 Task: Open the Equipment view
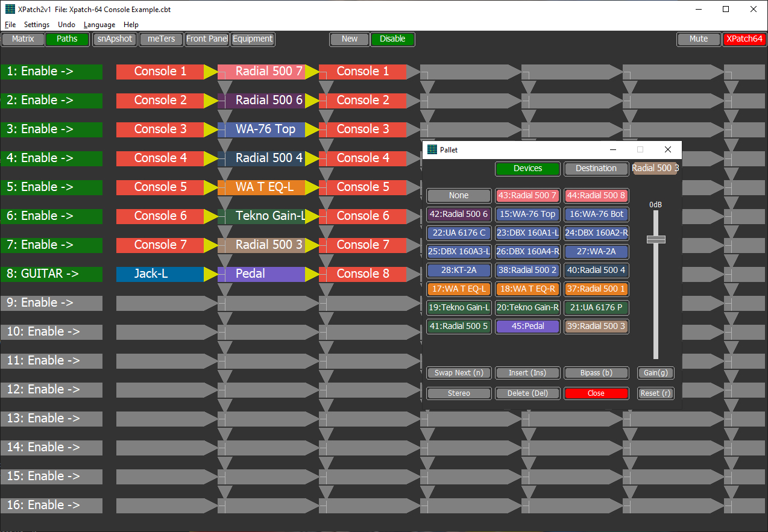[x=253, y=39]
